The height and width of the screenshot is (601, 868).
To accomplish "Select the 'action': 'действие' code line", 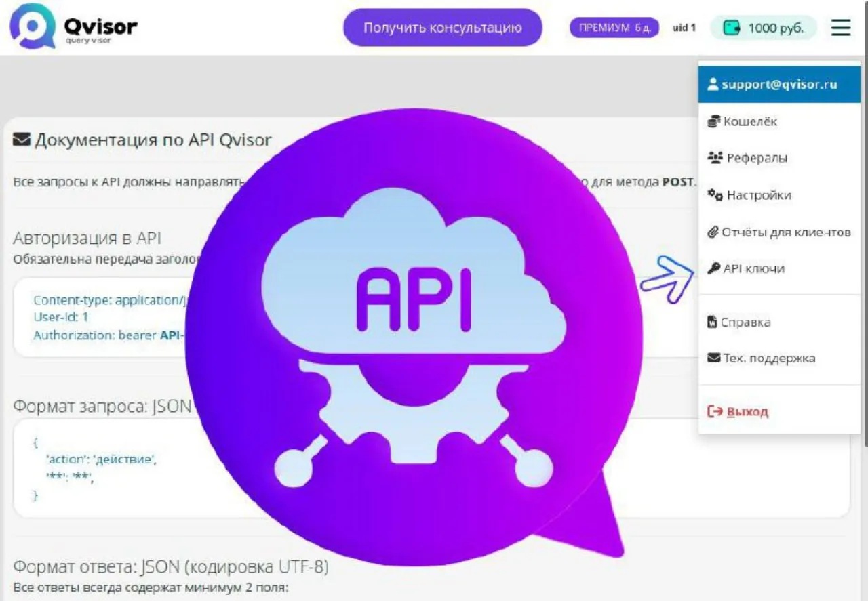I will tap(101, 459).
